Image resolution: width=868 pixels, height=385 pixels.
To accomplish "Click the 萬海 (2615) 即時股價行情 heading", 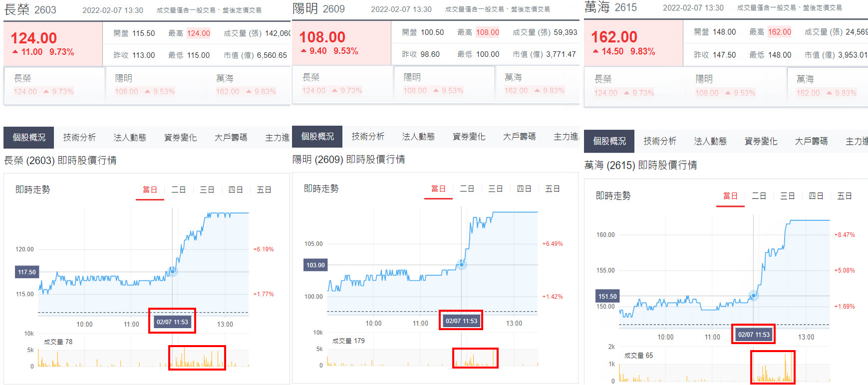I will click(641, 165).
